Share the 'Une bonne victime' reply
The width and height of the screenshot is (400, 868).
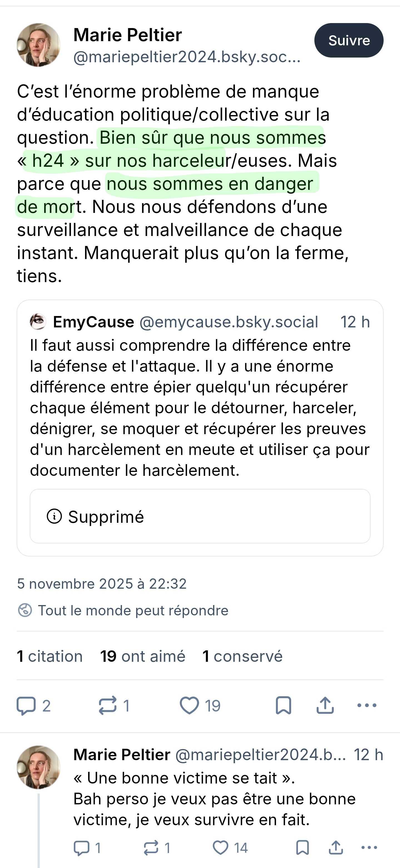click(x=336, y=848)
